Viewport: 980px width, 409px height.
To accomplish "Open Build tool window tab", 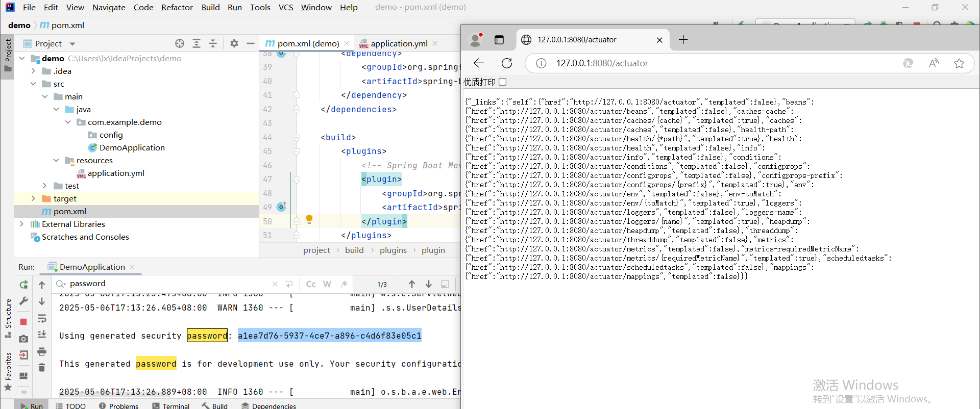I will click(215, 406).
